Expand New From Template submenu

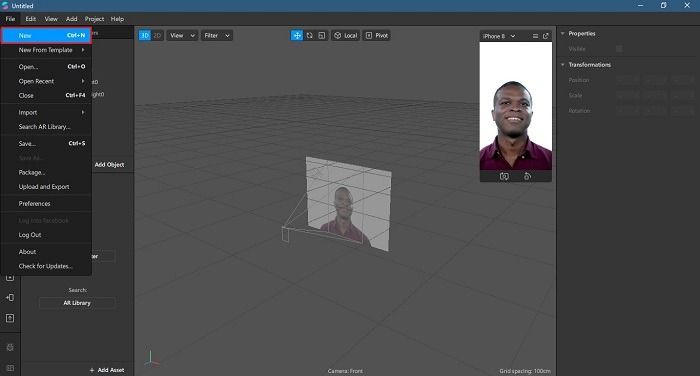[x=46, y=50]
